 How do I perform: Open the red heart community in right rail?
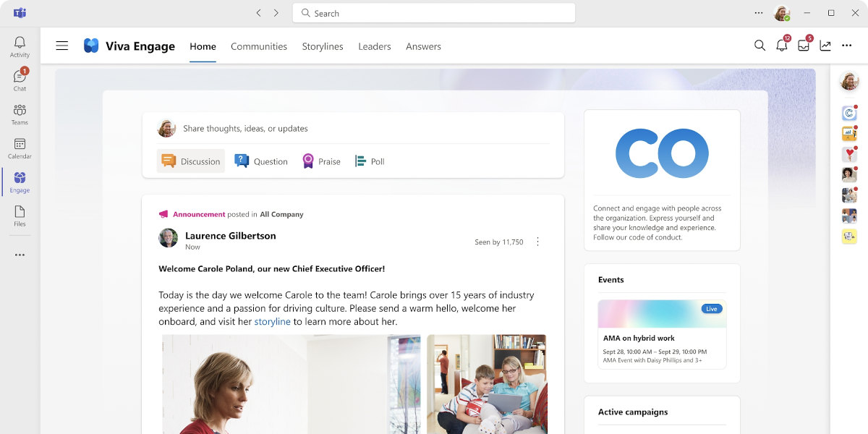pos(849,154)
